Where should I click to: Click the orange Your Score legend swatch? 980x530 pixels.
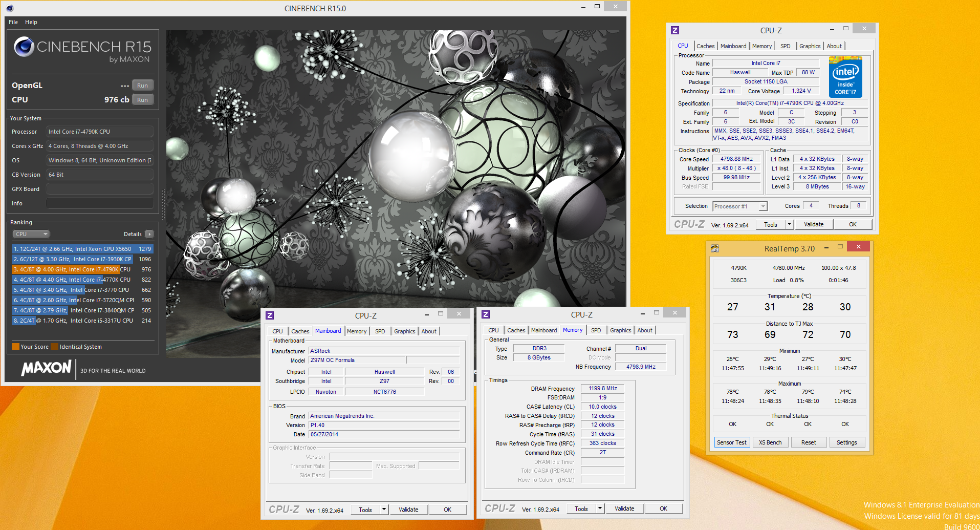coord(15,347)
